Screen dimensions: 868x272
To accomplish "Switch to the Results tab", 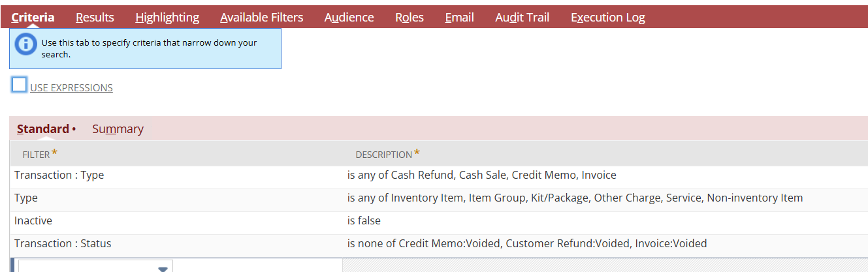I will click(95, 18).
